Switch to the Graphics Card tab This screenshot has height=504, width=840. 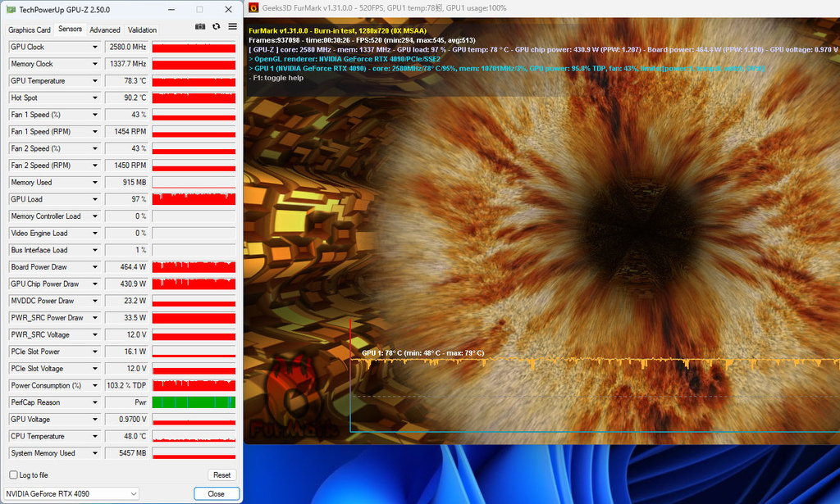pyautogui.click(x=30, y=30)
